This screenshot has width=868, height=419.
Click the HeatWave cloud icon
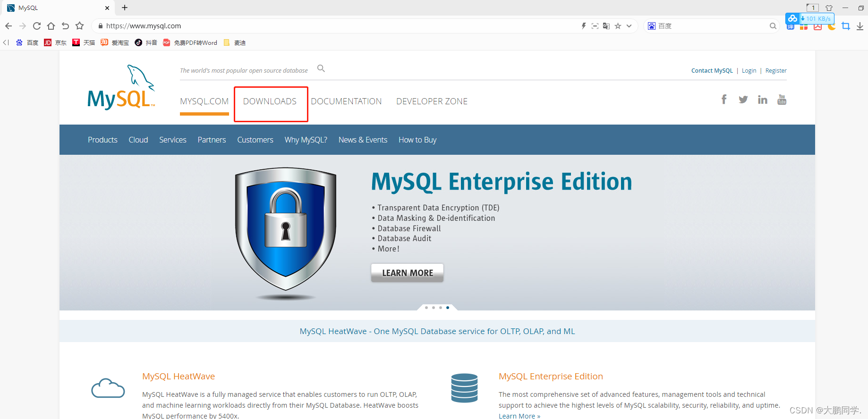108,388
